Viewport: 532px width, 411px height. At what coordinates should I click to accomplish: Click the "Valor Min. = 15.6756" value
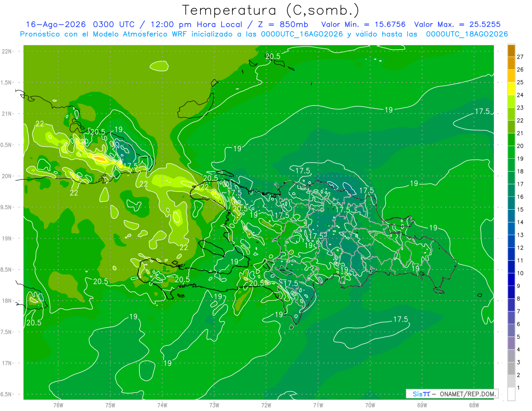[363, 24]
